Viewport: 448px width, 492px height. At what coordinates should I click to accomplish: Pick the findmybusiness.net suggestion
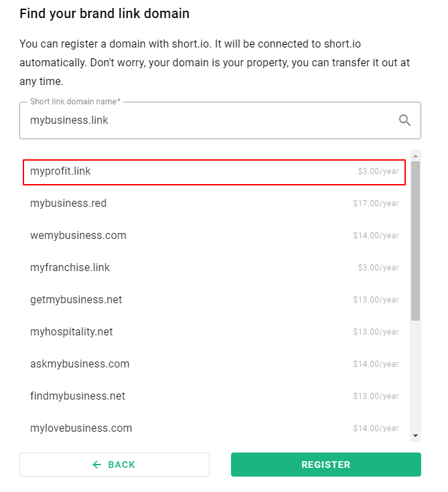214,396
